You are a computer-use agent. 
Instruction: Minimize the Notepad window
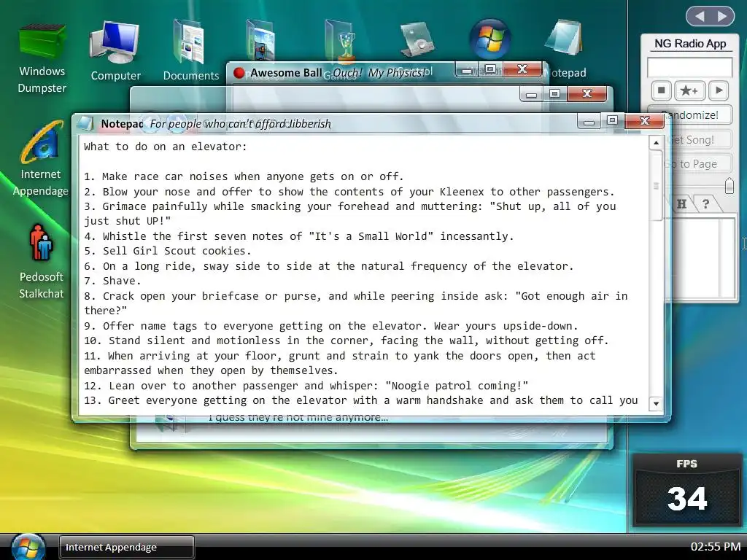pyautogui.click(x=589, y=122)
